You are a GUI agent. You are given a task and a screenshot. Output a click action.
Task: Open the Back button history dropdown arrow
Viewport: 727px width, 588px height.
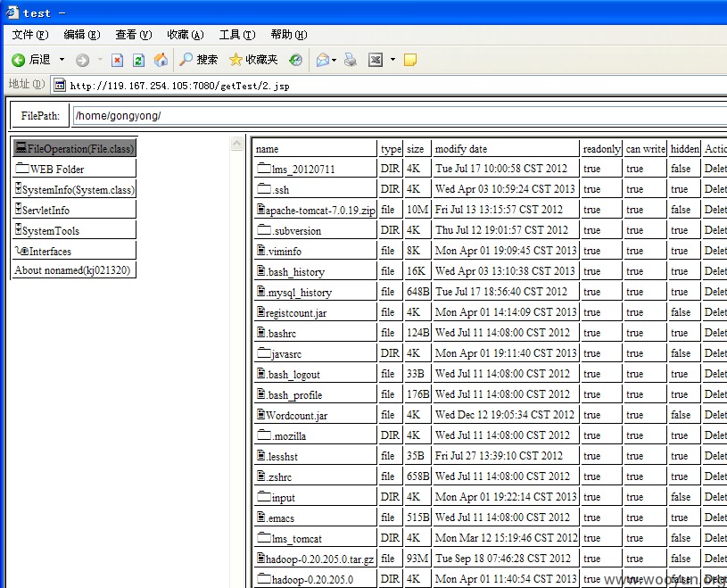[x=62, y=60]
